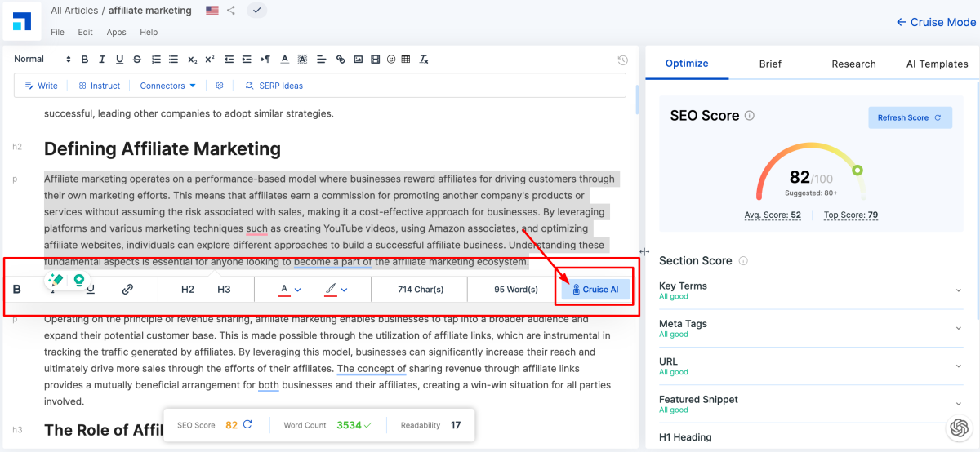This screenshot has height=452, width=980.
Task: Click the strikethrough icon in top toolbar
Action: tap(136, 60)
